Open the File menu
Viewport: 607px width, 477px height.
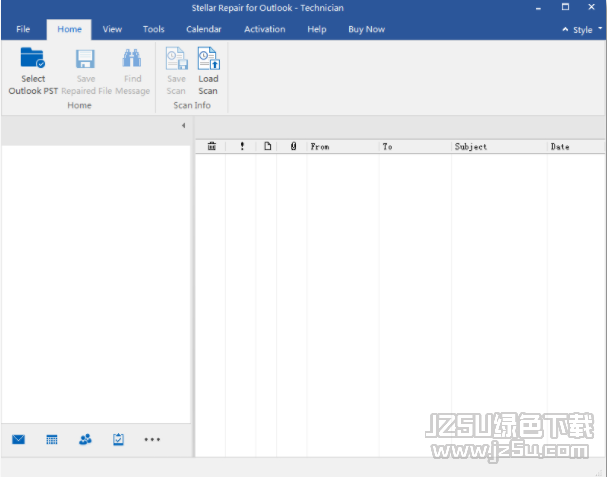(x=23, y=29)
